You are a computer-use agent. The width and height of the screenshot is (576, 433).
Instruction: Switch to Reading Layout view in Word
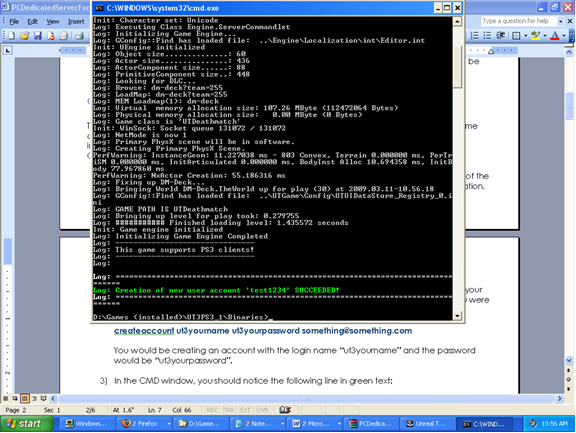(43, 398)
